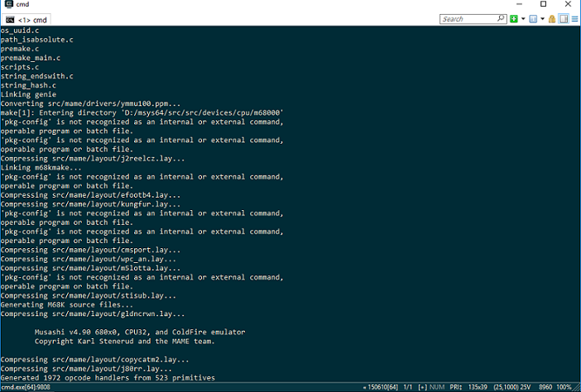581x392 pixels.
Task: Click 'cmd.exe[64]:9808' in the status bar
Action: [x=26, y=386]
